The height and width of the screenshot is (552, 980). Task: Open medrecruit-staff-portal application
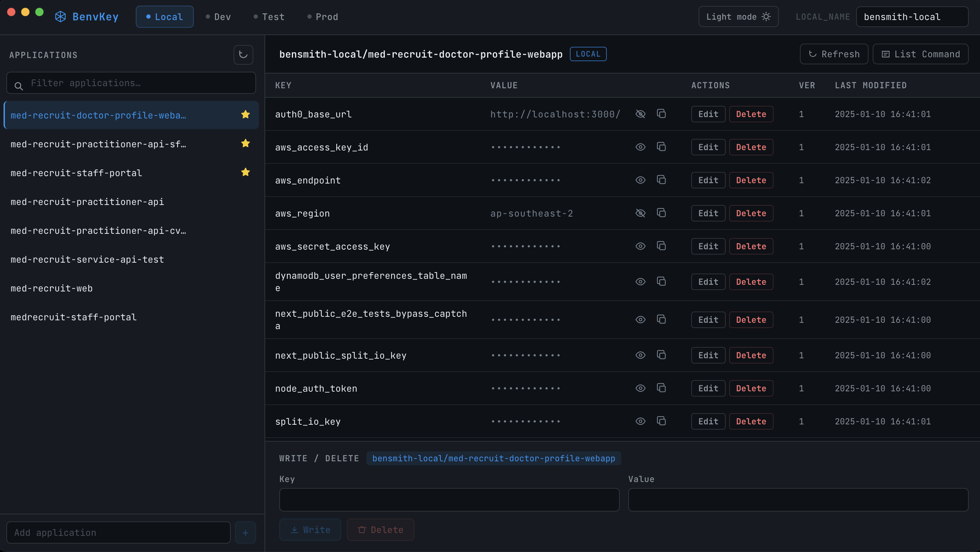click(131, 317)
